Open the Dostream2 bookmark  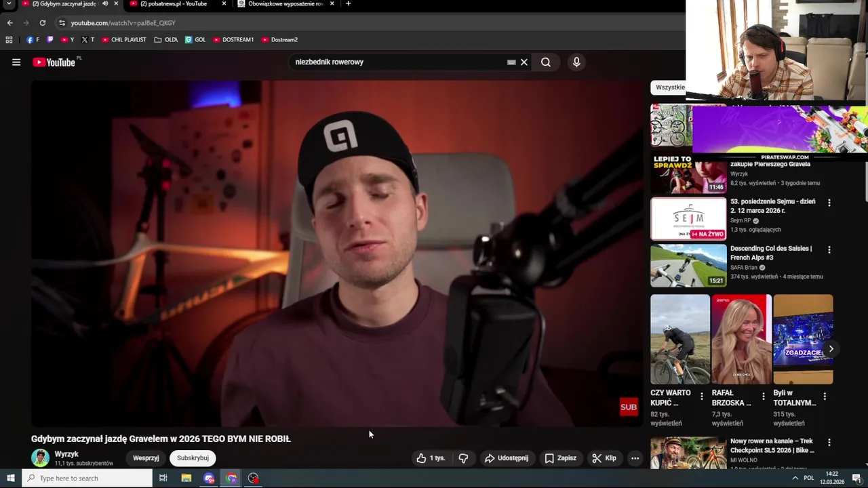tap(279, 40)
